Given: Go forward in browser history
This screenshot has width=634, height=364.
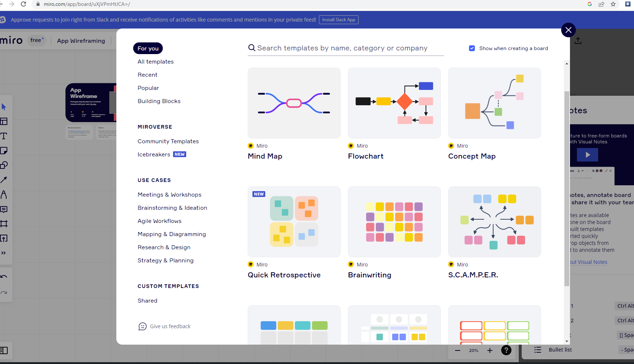Looking at the screenshot, I should 12,4.
